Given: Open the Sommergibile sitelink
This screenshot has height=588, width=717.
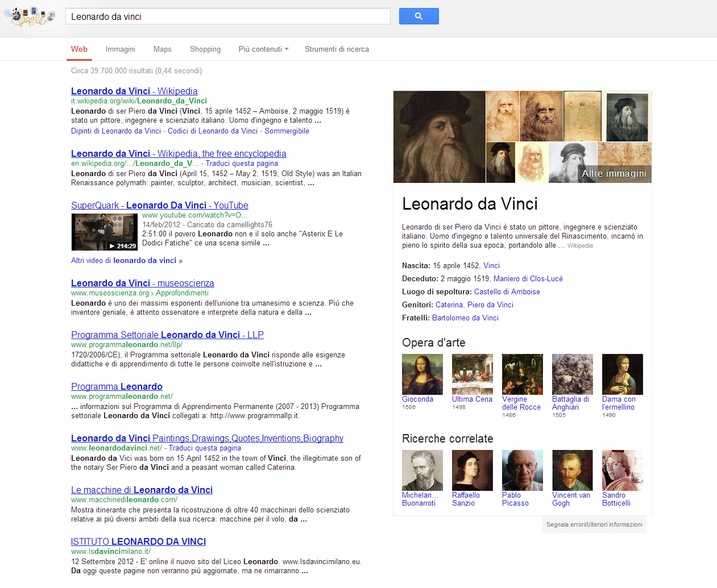Looking at the screenshot, I should [287, 131].
